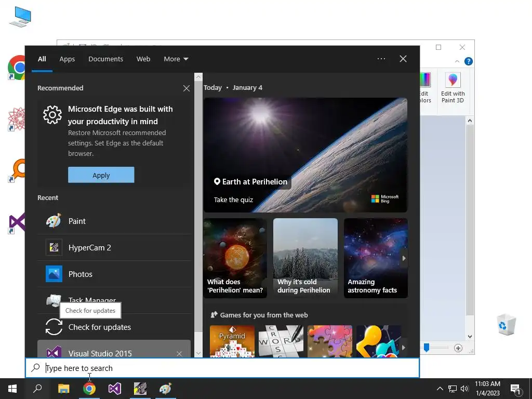Switch to the All search tab
The width and height of the screenshot is (532, 399).
[x=42, y=59]
